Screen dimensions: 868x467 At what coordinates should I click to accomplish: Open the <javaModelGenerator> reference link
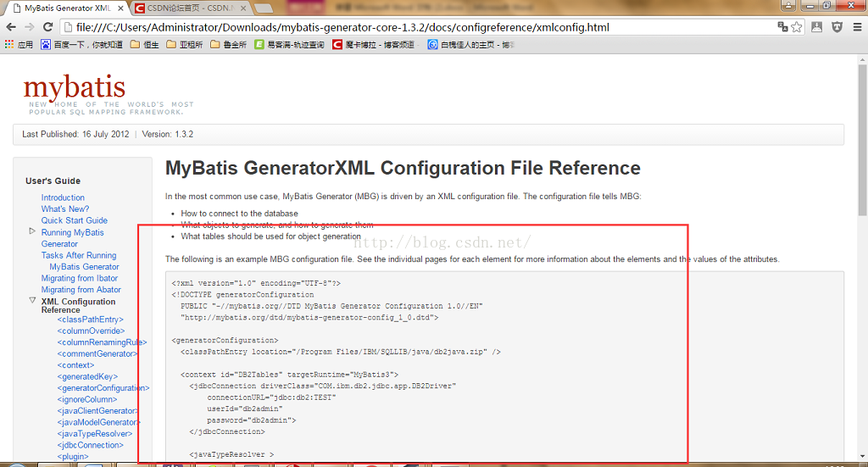[x=98, y=422]
